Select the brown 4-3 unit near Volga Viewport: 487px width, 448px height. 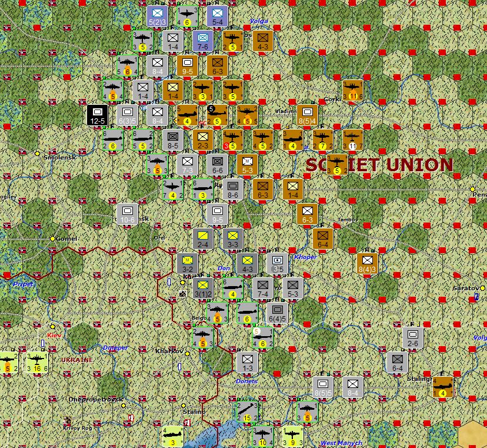263,41
